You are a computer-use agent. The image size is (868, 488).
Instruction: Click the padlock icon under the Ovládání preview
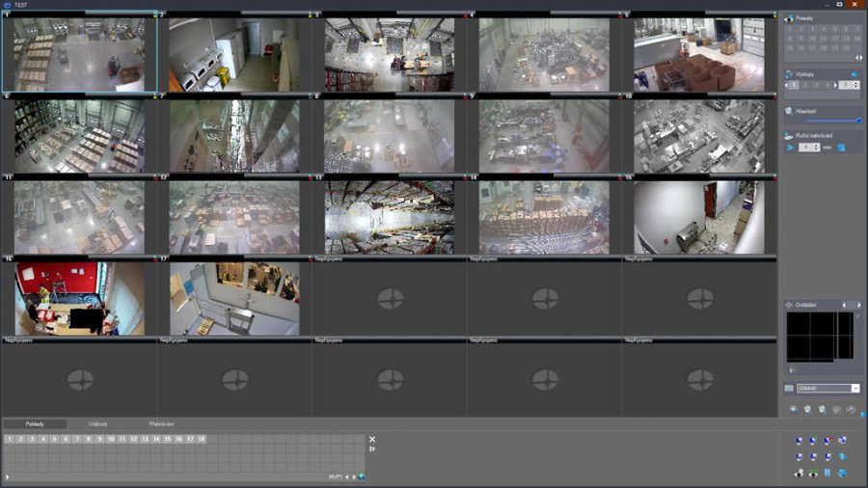point(791,368)
